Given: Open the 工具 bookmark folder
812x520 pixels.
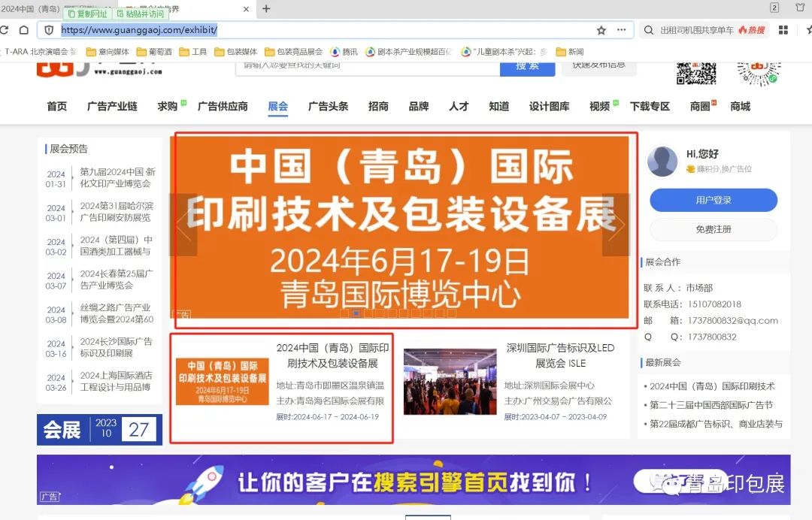Looking at the screenshot, I should [193, 52].
